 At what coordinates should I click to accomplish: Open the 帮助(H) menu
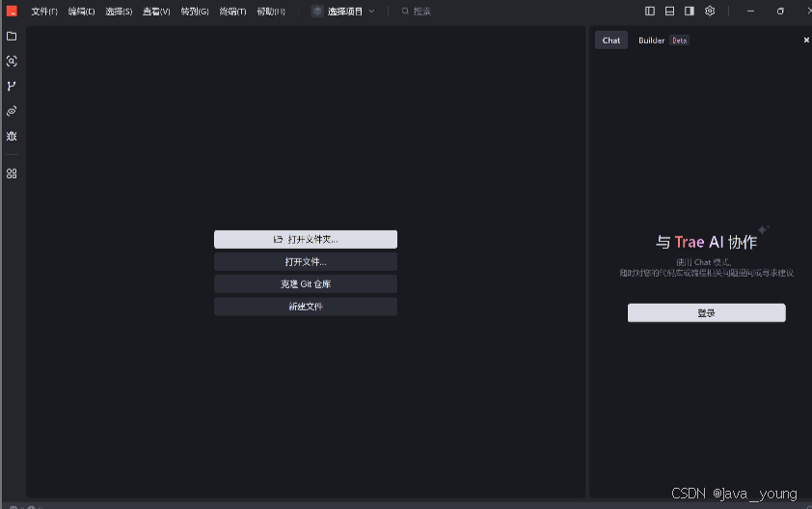[271, 12]
